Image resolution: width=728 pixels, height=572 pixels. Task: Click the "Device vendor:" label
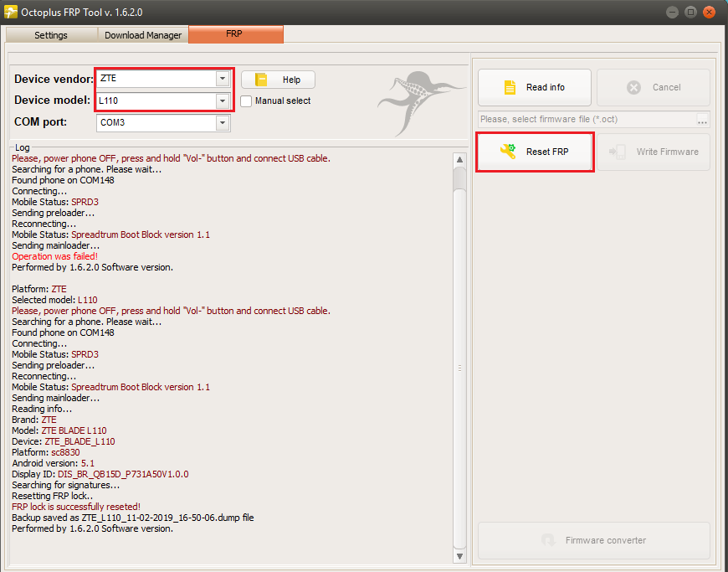[x=54, y=79]
